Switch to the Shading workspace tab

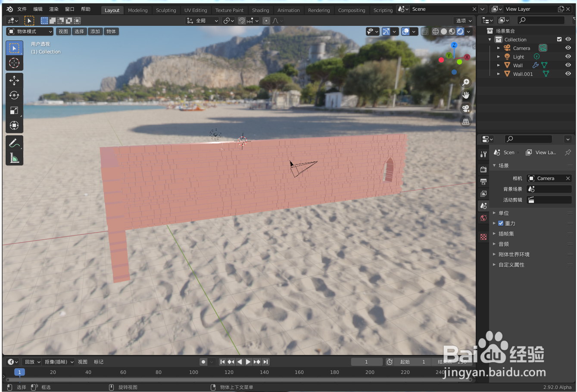pyautogui.click(x=260, y=10)
